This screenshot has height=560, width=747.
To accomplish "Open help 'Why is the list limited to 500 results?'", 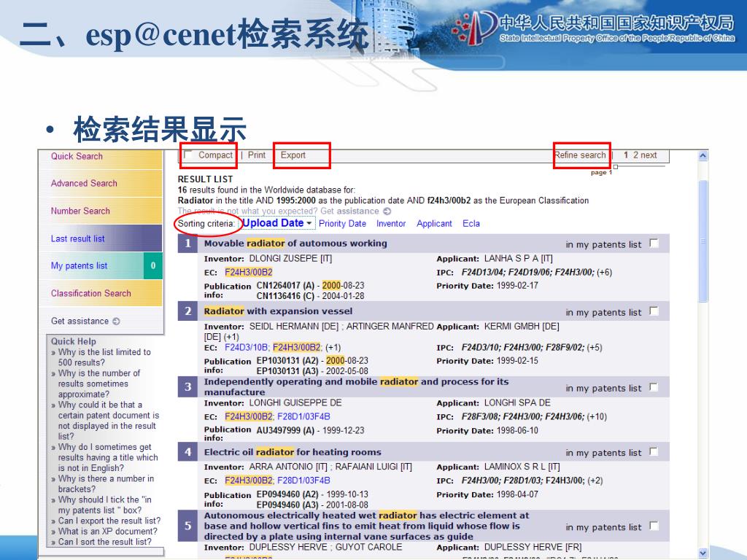I will [x=104, y=357].
